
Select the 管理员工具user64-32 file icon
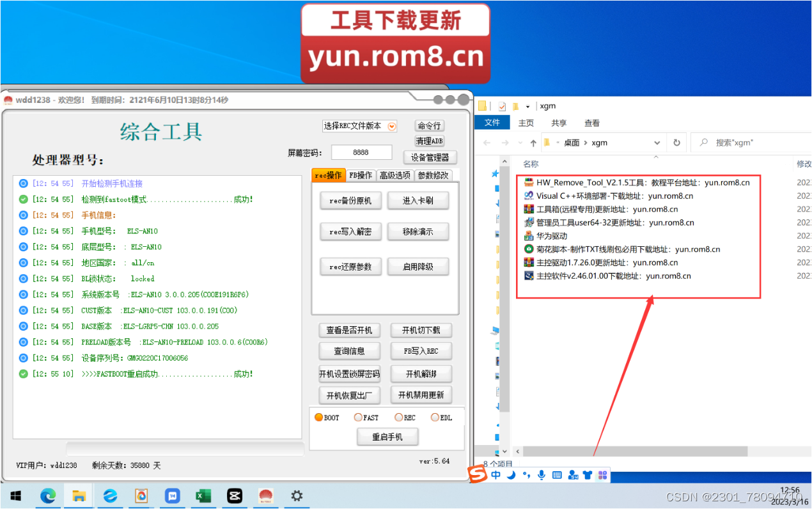click(529, 223)
